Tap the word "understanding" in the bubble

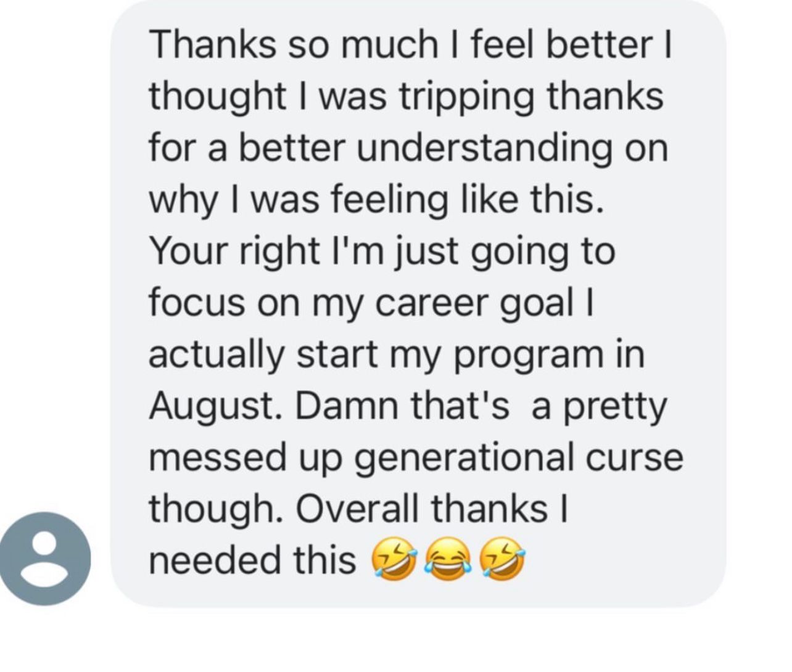tap(484, 148)
